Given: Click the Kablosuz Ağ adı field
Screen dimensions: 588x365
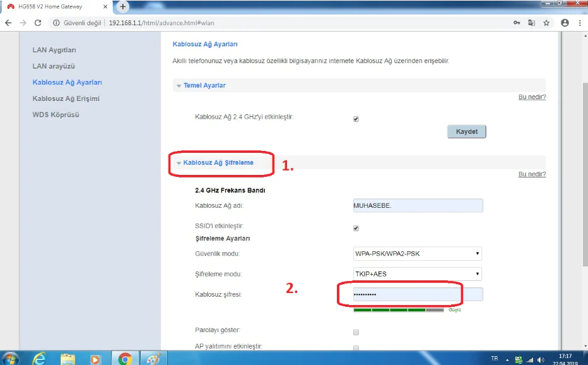Looking at the screenshot, I should tap(418, 205).
